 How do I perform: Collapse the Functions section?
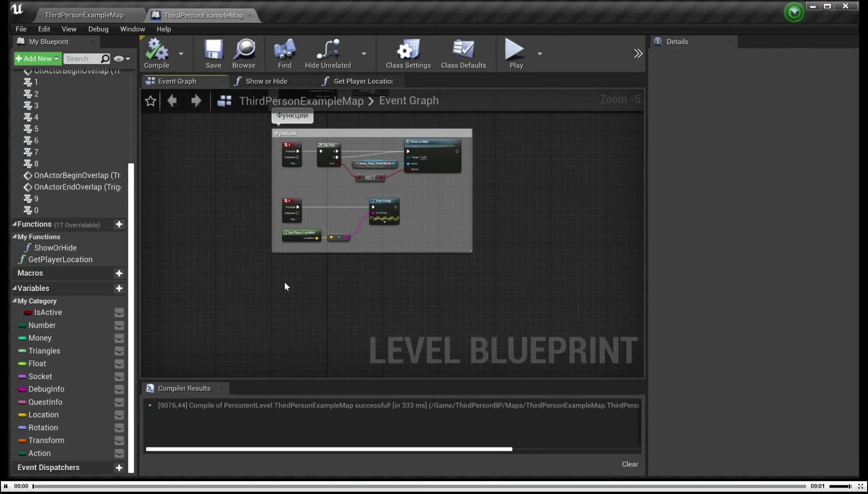point(14,224)
